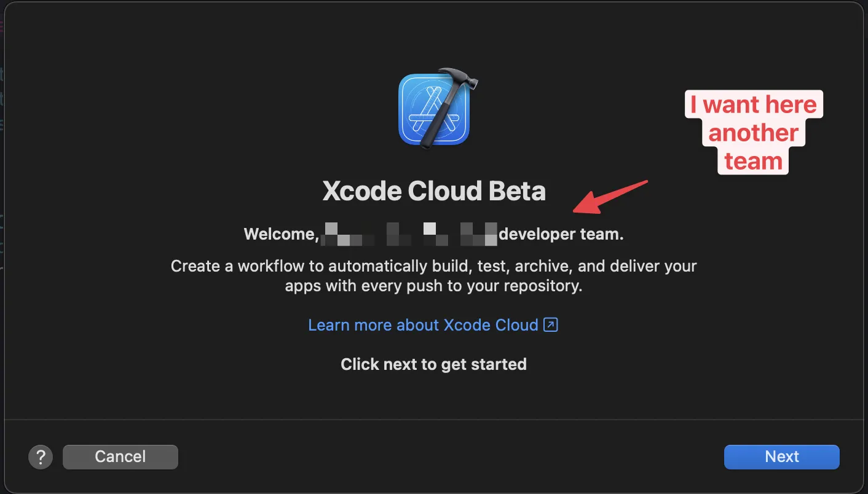
Task: Click 'apps with every push' description line
Action: click(x=433, y=286)
